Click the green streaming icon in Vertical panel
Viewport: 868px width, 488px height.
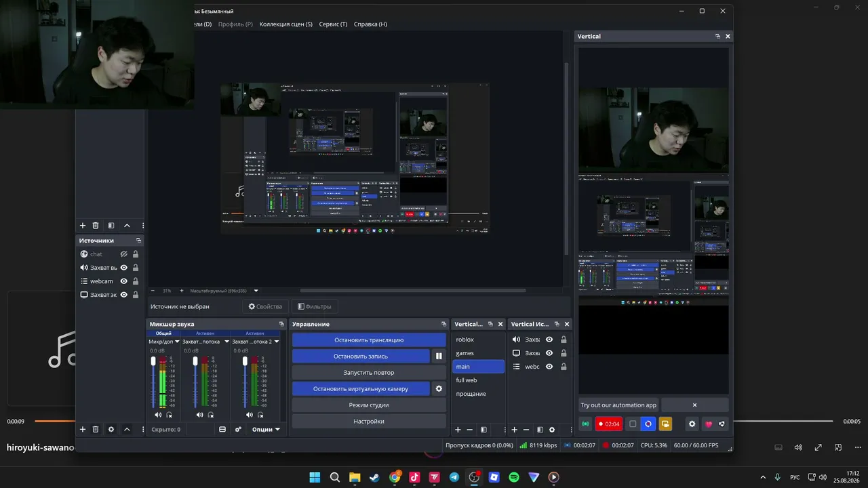pyautogui.click(x=585, y=424)
